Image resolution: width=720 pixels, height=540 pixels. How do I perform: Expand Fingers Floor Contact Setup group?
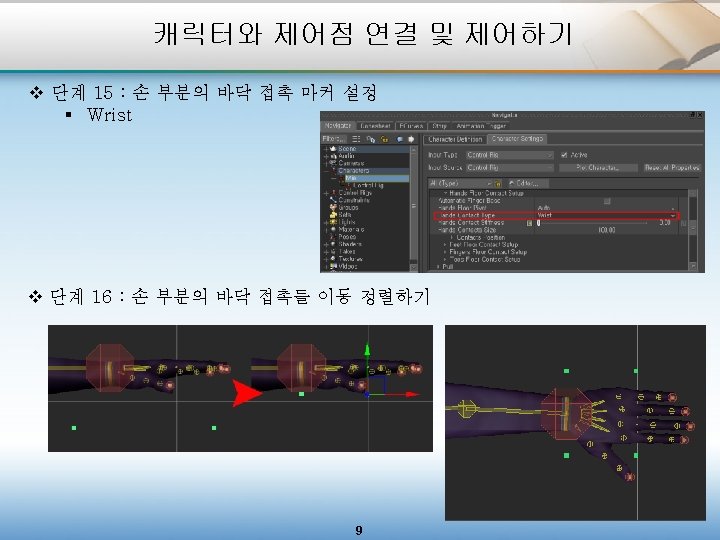[445, 252]
